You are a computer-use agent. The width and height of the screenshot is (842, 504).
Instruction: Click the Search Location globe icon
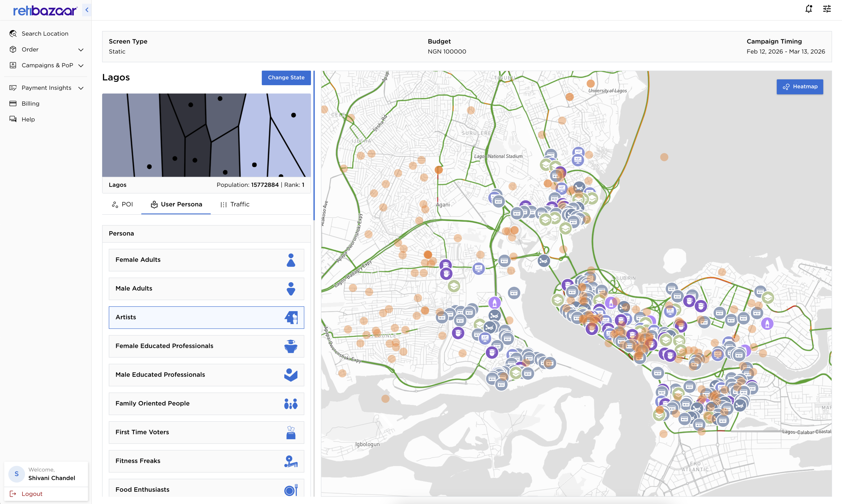(x=13, y=34)
